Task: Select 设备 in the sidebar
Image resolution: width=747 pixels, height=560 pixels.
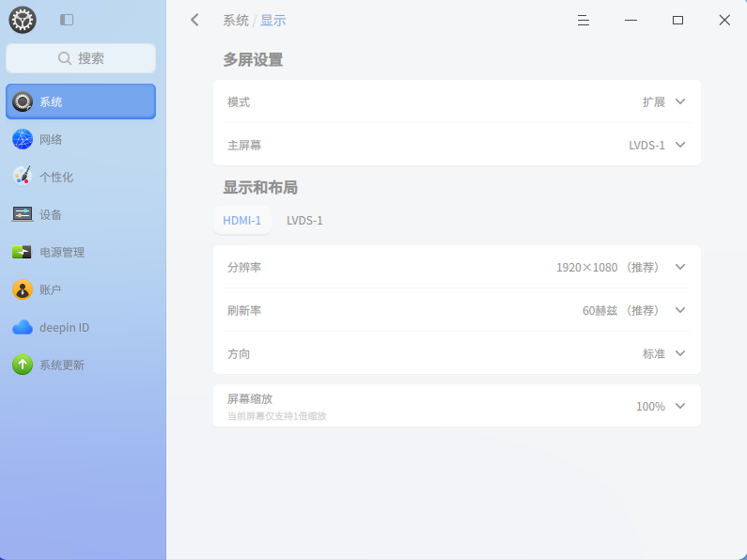Action: click(x=81, y=214)
